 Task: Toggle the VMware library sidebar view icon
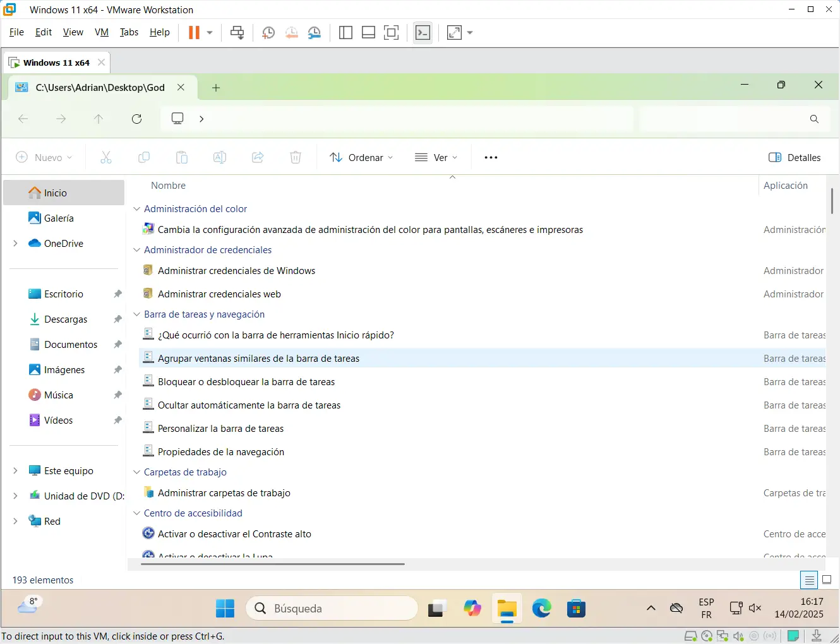(x=345, y=32)
